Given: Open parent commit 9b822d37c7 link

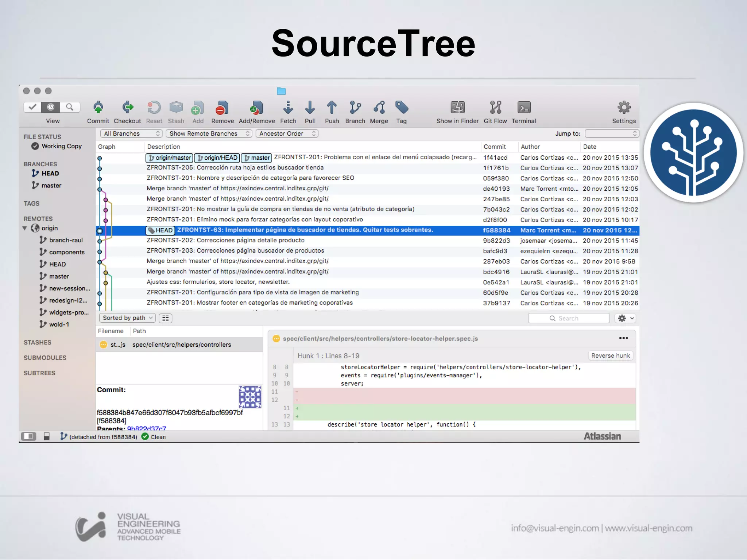Looking at the screenshot, I should point(147,428).
